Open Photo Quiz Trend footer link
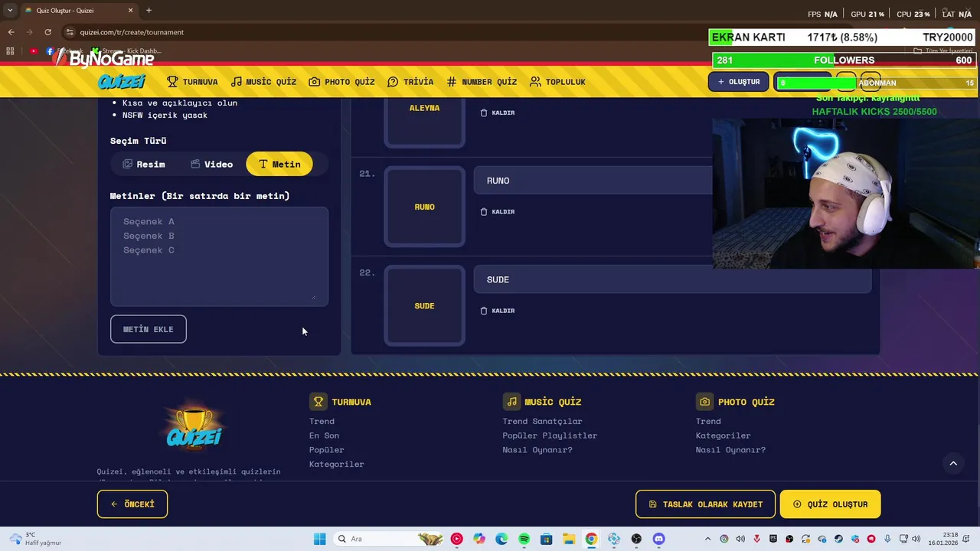Viewport: 980px width, 551px height. click(x=708, y=421)
